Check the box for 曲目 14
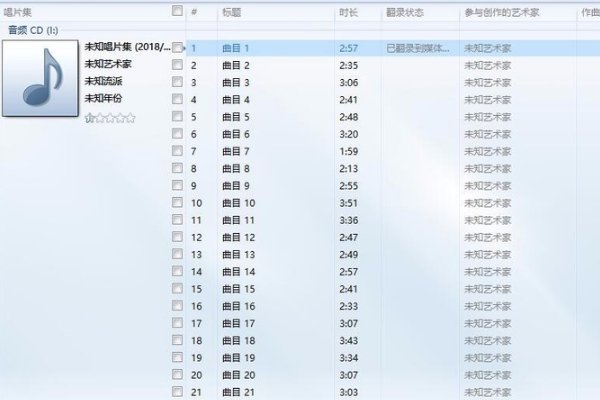The height and width of the screenshot is (400, 600). 177,271
